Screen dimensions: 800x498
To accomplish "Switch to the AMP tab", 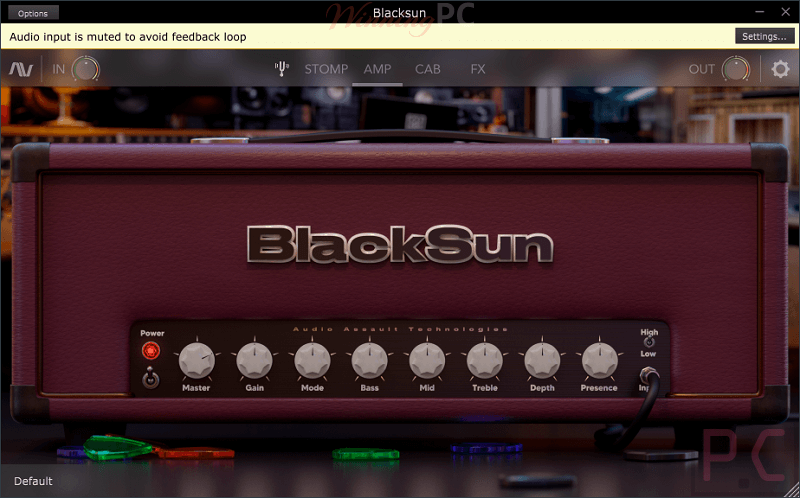I will (378, 69).
